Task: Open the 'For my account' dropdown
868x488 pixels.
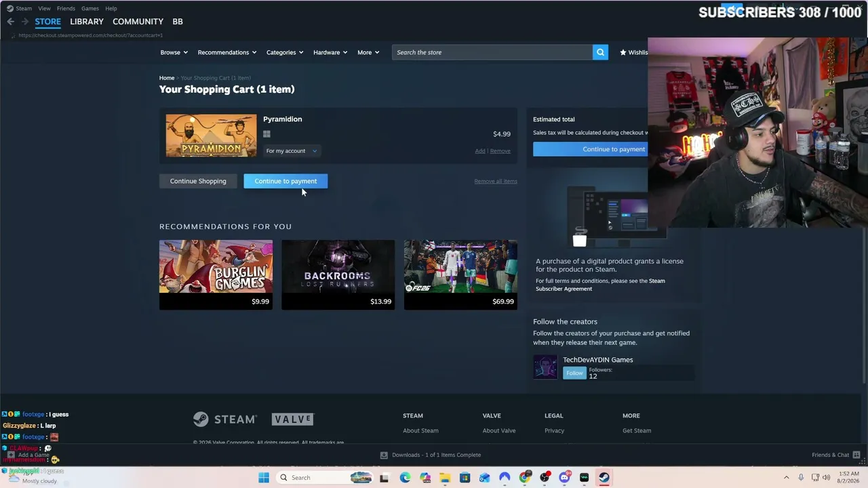Action: pos(292,150)
